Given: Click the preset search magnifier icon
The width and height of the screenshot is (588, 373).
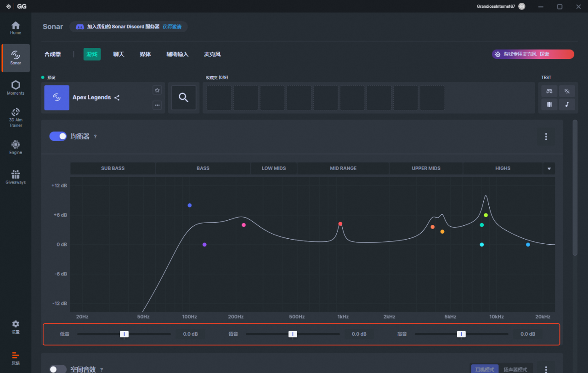Looking at the screenshot, I should pyautogui.click(x=184, y=98).
